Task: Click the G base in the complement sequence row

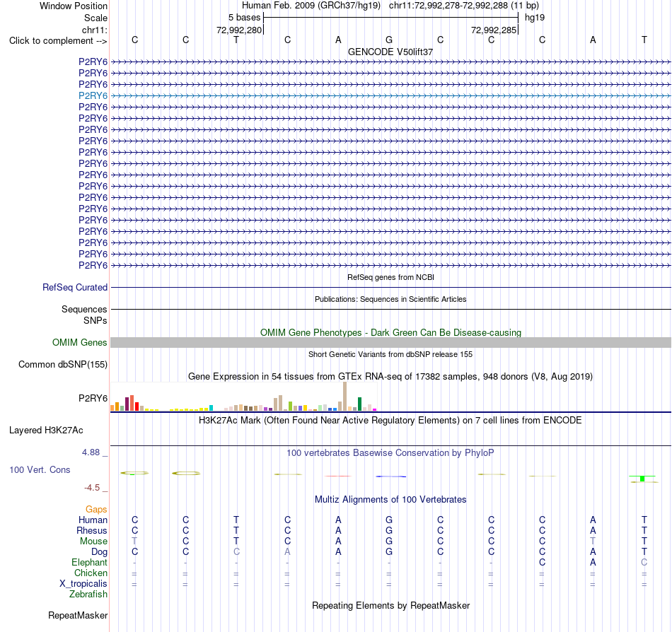Action: tap(389, 40)
